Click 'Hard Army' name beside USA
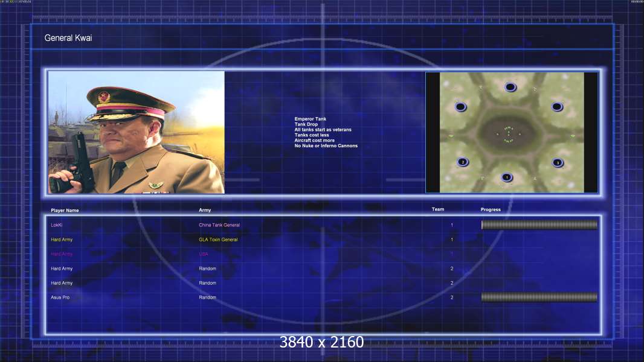The image size is (644, 362). (62, 254)
